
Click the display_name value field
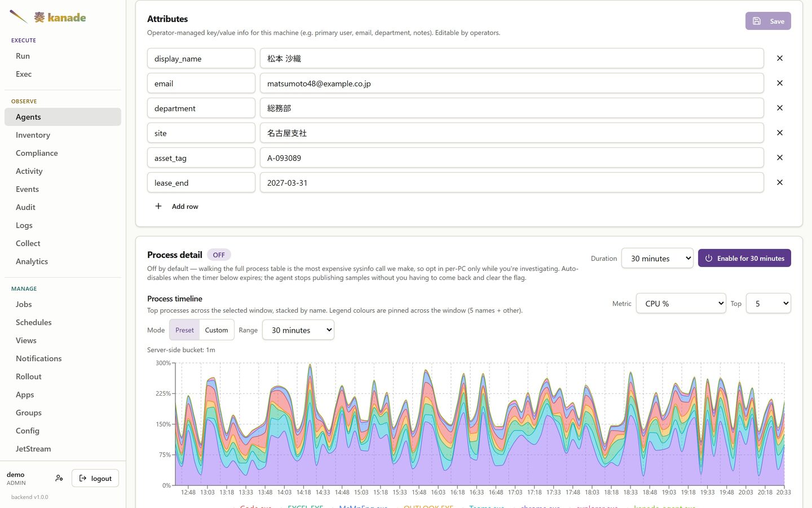(511, 58)
